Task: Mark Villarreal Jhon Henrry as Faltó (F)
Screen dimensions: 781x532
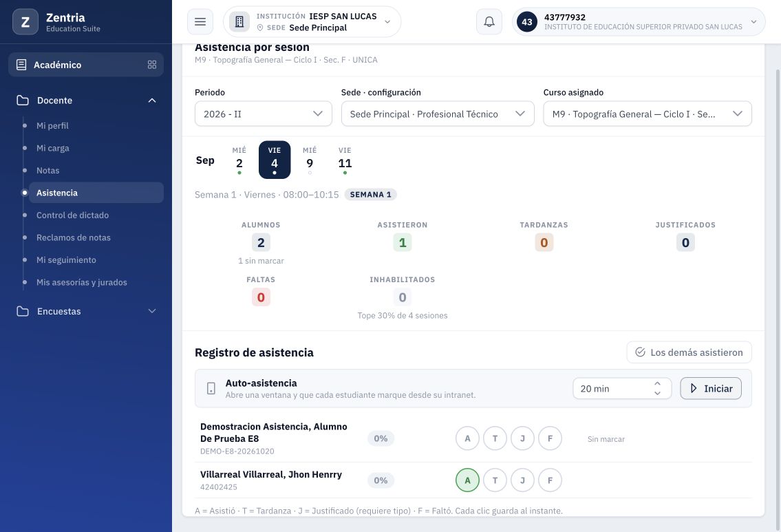Action: point(550,480)
